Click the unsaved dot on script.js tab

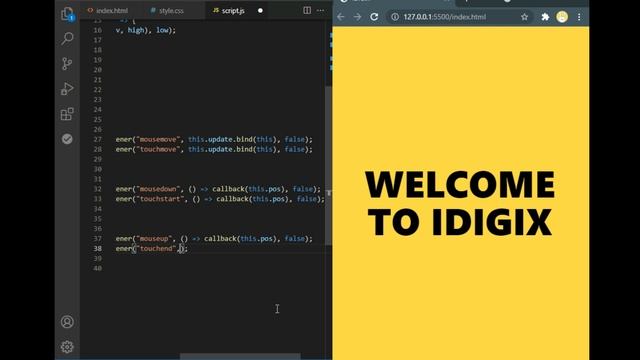point(260,11)
